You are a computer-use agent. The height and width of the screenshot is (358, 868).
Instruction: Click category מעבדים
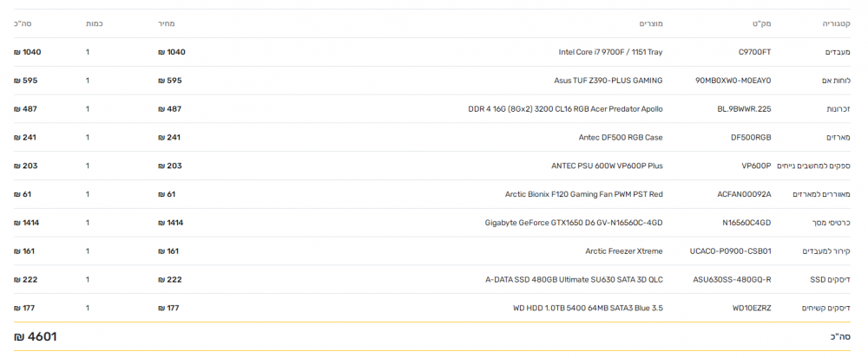coord(838,52)
